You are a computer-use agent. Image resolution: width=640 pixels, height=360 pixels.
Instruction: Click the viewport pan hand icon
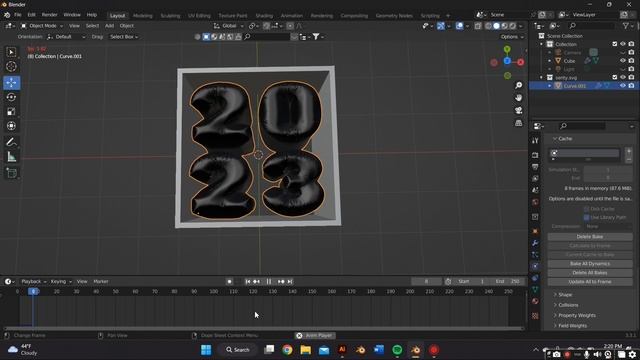pyautogui.click(x=518, y=98)
